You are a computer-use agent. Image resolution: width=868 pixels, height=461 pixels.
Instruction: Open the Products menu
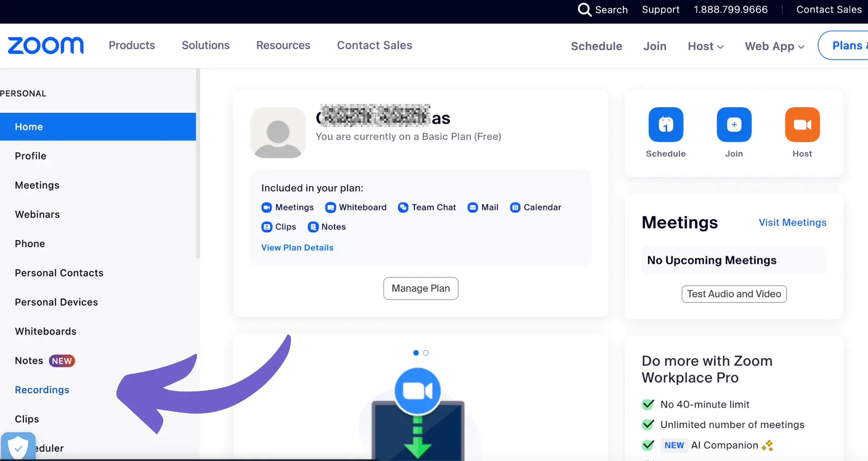click(132, 45)
